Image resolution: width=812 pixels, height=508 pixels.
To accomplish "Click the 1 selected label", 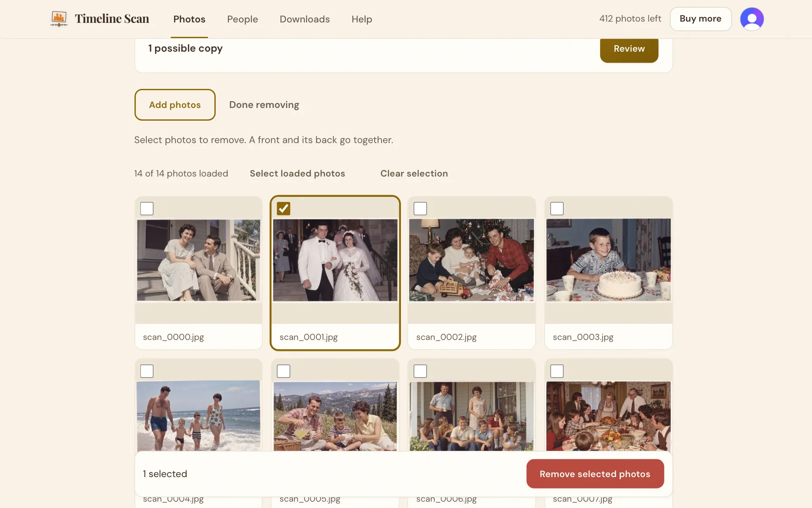I will [x=165, y=474].
